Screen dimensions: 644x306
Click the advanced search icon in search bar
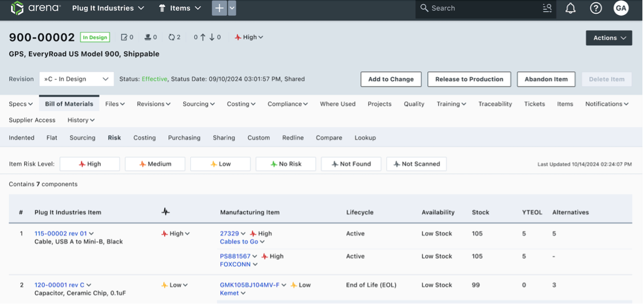pyautogui.click(x=547, y=8)
